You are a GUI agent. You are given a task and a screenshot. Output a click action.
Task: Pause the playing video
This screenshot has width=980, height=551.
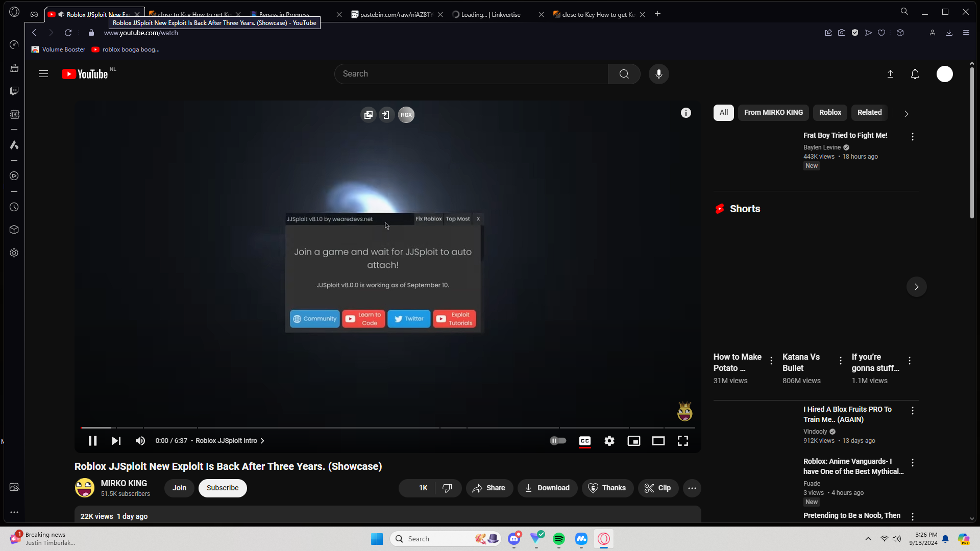click(x=92, y=441)
